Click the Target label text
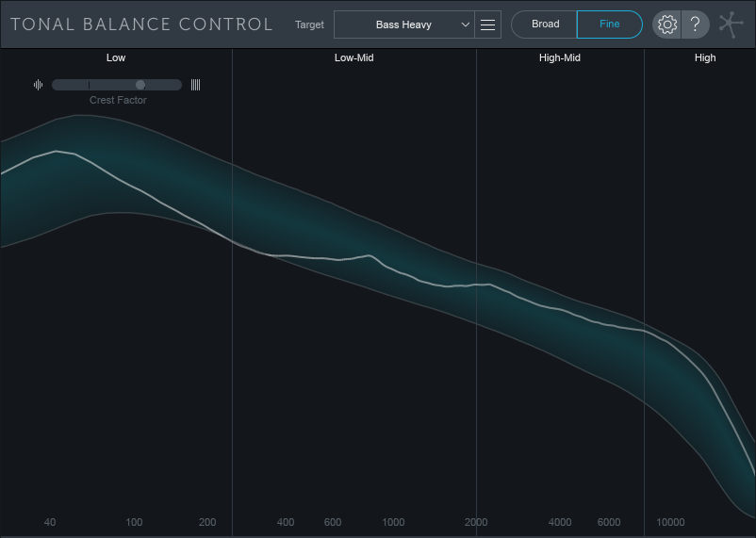This screenshot has width=756, height=538. [309, 24]
